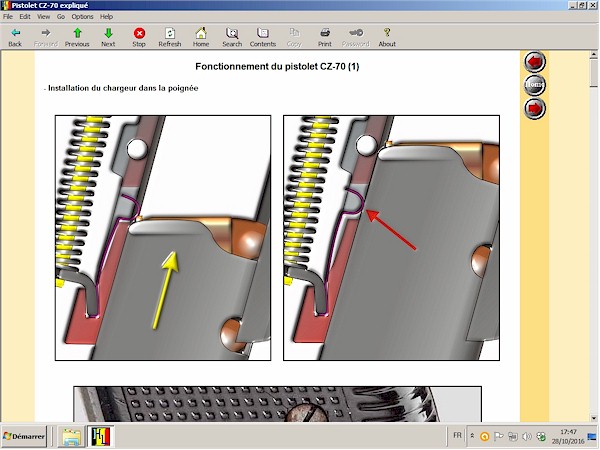Click the left magazine insertion illustration
Image resolution: width=600 pixels, height=450 pixels.
tap(163, 238)
